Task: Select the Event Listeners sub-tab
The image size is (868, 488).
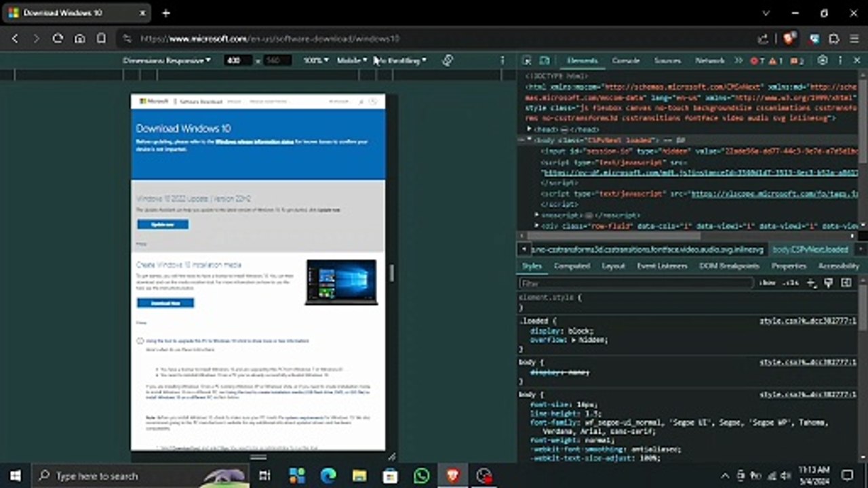Action: click(662, 266)
